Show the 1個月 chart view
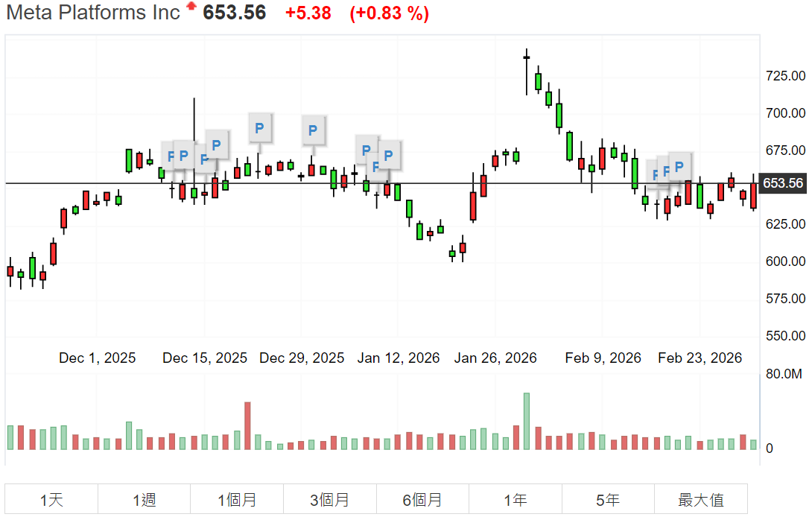This screenshot has height=517, width=812. pos(237,500)
